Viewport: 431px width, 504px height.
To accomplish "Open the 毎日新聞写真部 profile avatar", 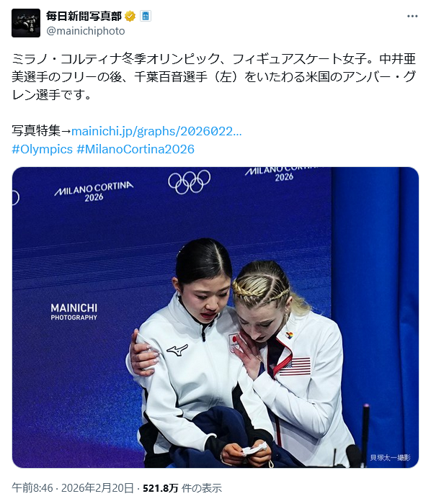I will 26,23.
